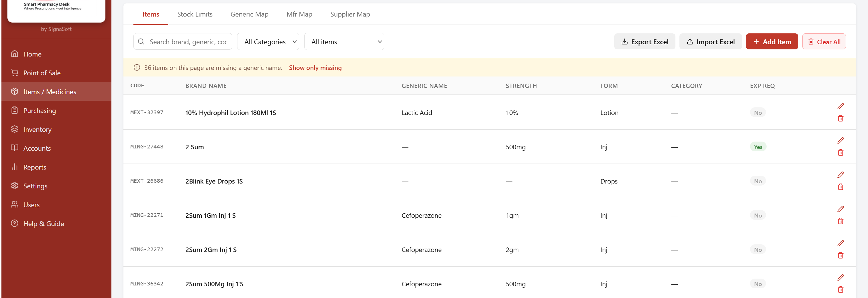Screen dimensions: 868x298
Task: Click the Show only missing link
Action: point(315,68)
